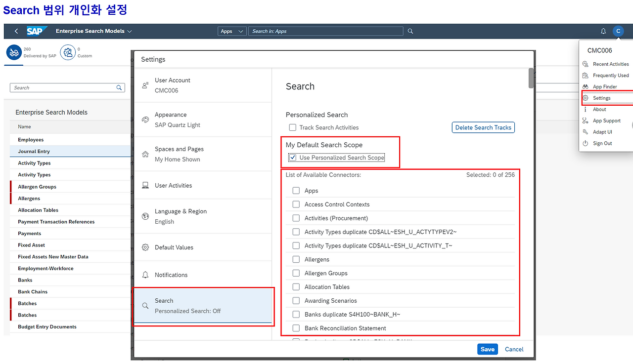Check the Allocation Tables connector checkbox
The image size is (633, 364).
[x=296, y=287]
